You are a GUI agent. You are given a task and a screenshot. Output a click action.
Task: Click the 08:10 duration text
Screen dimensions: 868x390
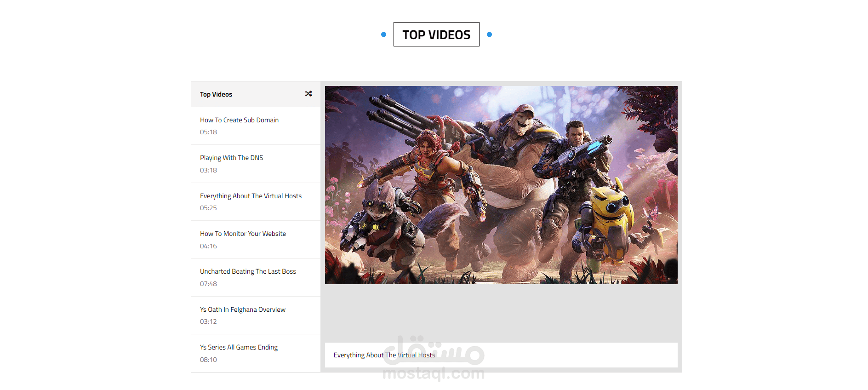click(208, 360)
